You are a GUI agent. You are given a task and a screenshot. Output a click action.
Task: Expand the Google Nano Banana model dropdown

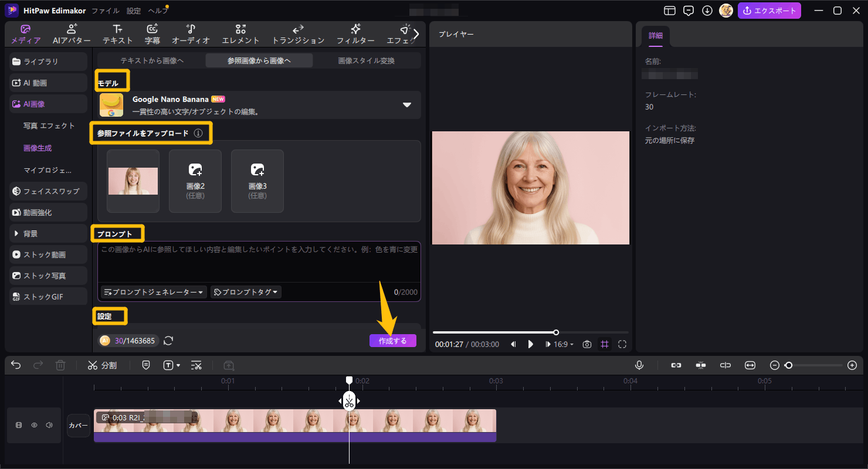(406, 105)
